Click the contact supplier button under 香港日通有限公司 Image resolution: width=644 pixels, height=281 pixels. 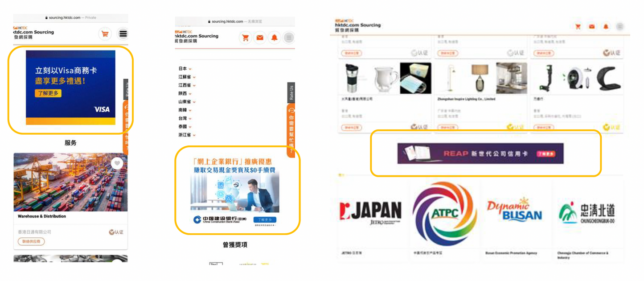32,242
